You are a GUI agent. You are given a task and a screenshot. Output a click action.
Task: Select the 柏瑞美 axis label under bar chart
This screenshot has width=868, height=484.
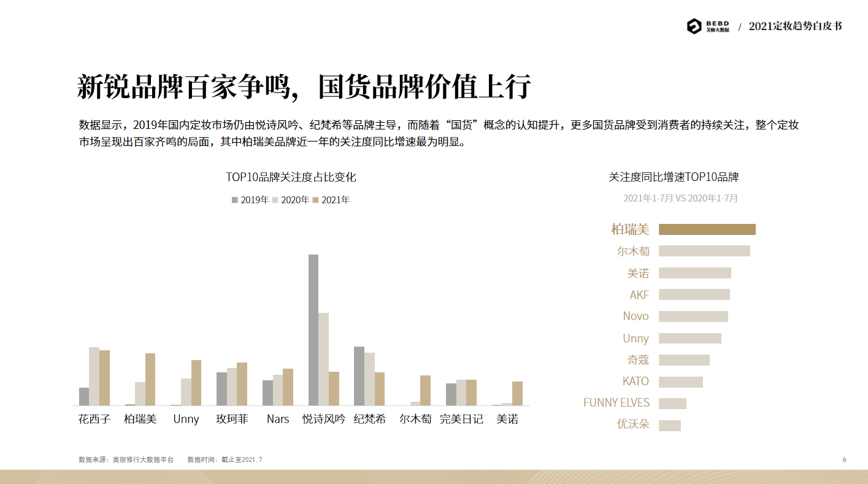[x=140, y=419]
